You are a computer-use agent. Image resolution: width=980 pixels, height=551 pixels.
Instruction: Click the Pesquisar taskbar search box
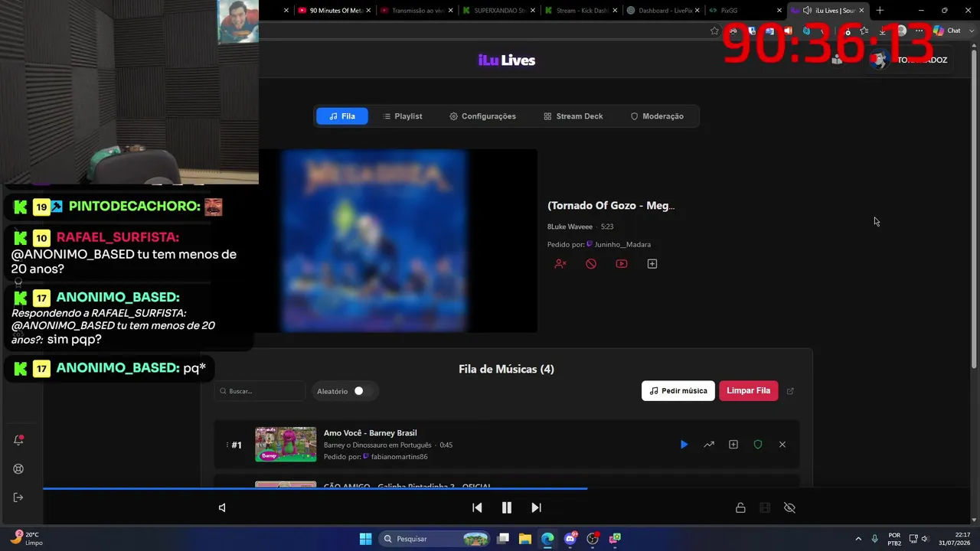[434, 539]
